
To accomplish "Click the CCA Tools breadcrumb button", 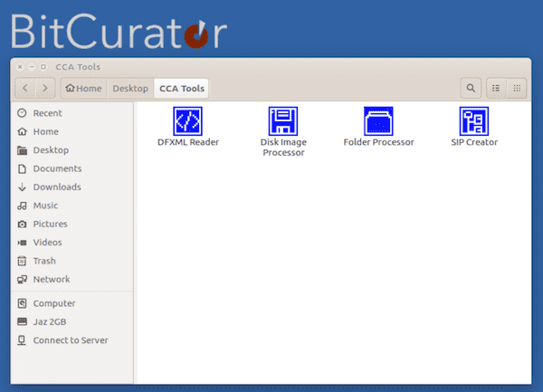I will click(182, 89).
